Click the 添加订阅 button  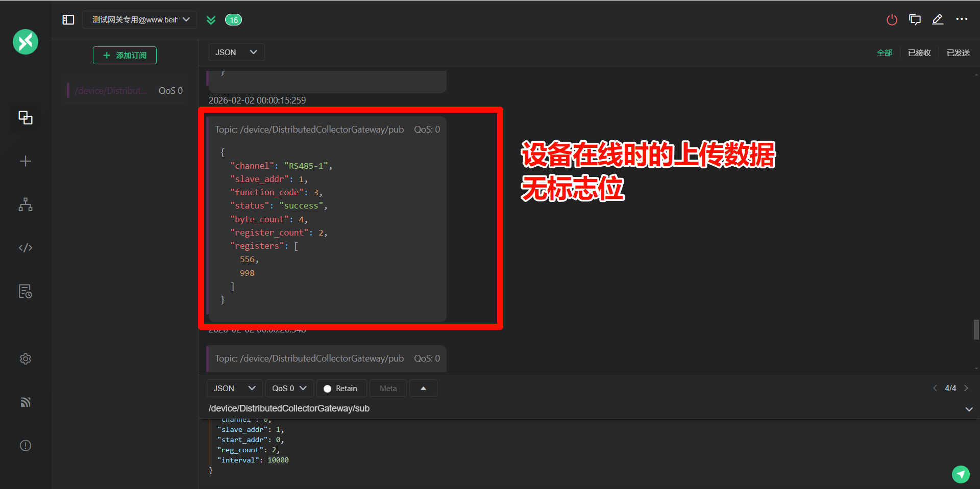tap(125, 56)
